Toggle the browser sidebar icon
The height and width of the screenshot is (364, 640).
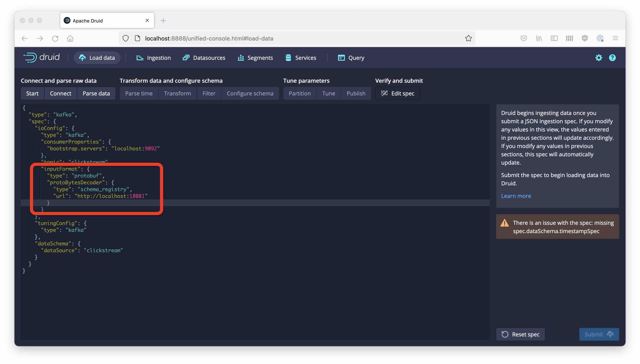(x=554, y=38)
